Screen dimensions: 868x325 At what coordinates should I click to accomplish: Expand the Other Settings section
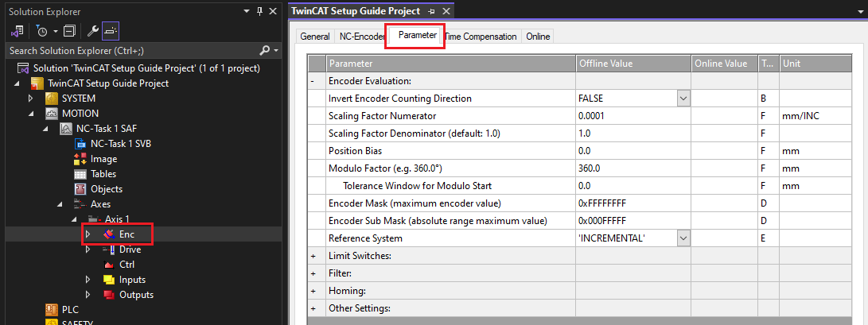click(313, 308)
